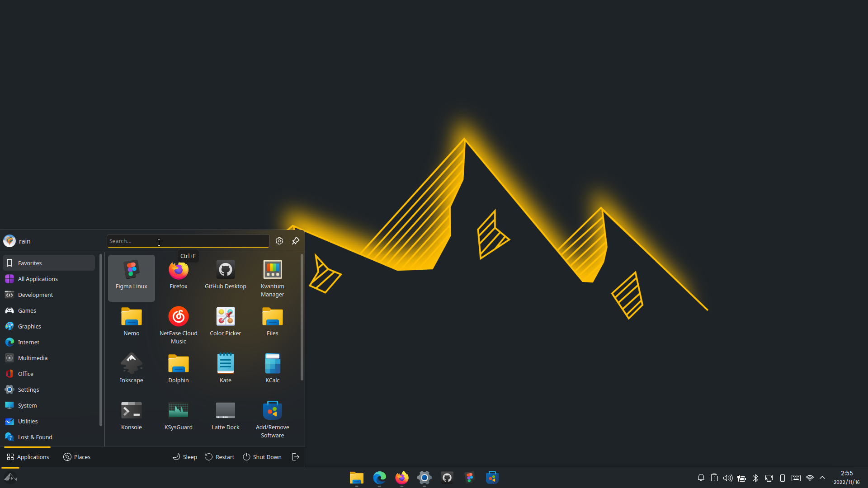This screenshot has height=488, width=868.
Task: Launch Inkscape
Action: click(x=132, y=372)
